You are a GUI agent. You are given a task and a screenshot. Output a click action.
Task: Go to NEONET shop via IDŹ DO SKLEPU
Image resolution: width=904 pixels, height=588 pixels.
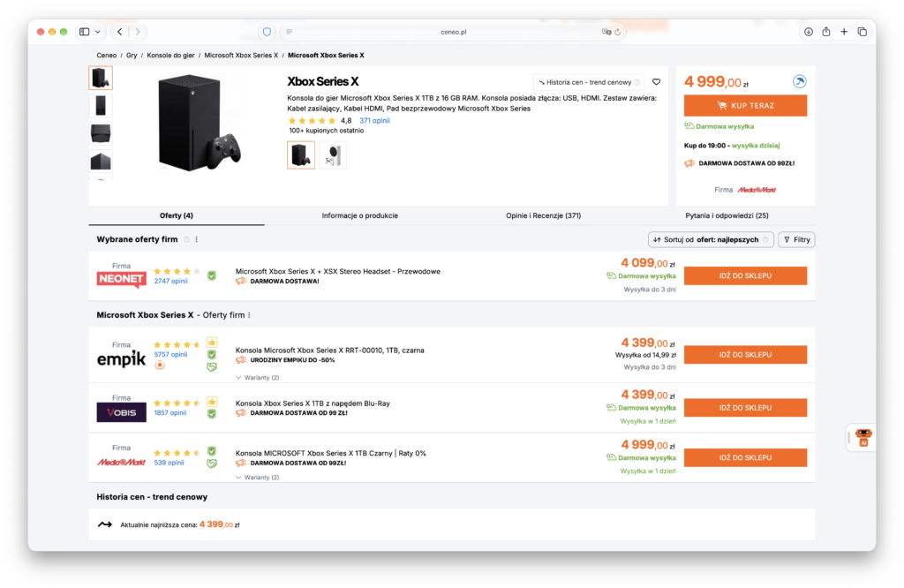point(745,275)
